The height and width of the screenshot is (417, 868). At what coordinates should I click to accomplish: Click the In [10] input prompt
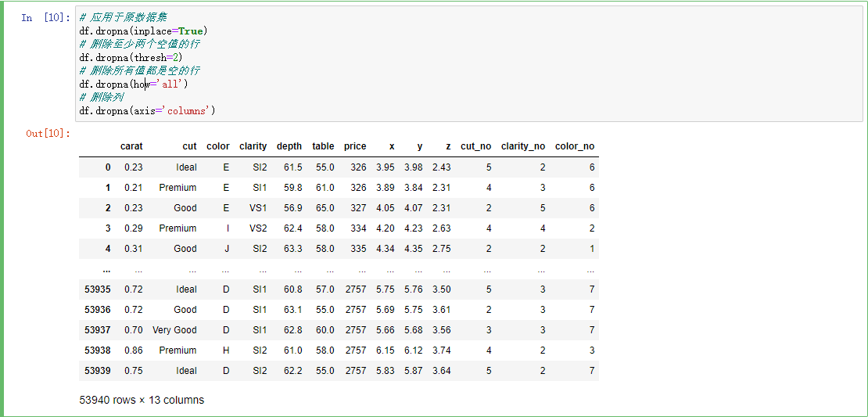pyautogui.click(x=46, y=18)
